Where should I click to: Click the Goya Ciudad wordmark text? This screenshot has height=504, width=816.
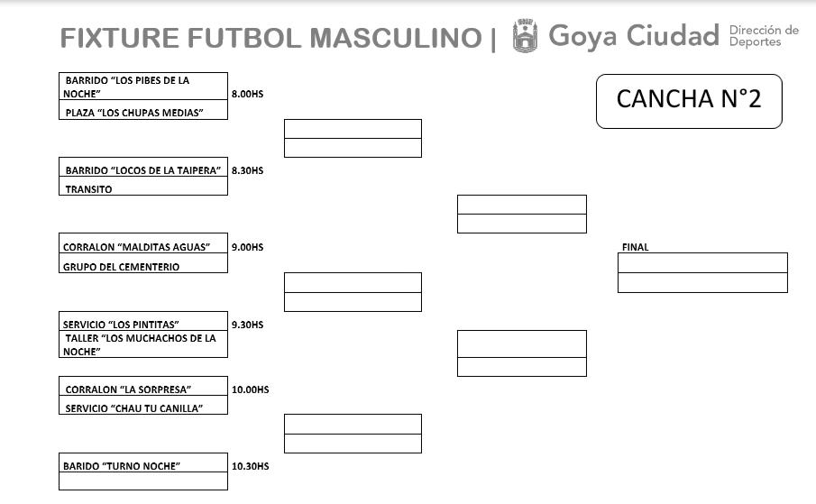[x=634, y=37]
